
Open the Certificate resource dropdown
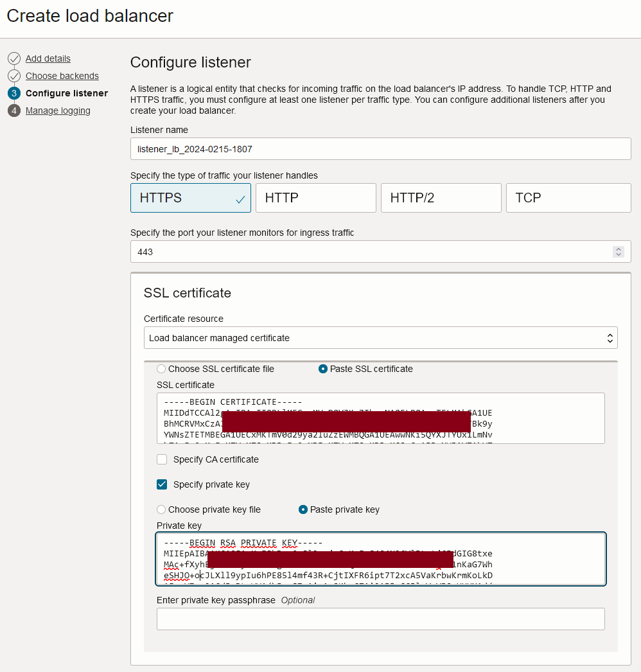(x=380, y=338)
